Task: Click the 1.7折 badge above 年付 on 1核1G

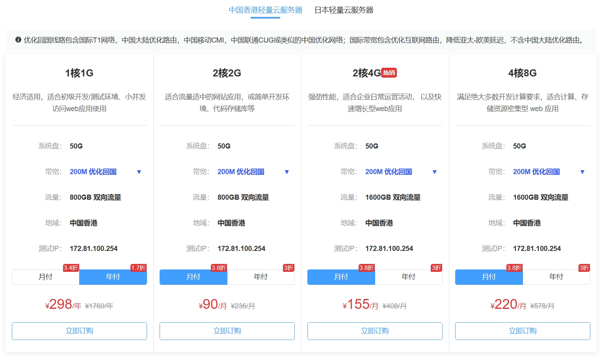Action: [138, 267]
